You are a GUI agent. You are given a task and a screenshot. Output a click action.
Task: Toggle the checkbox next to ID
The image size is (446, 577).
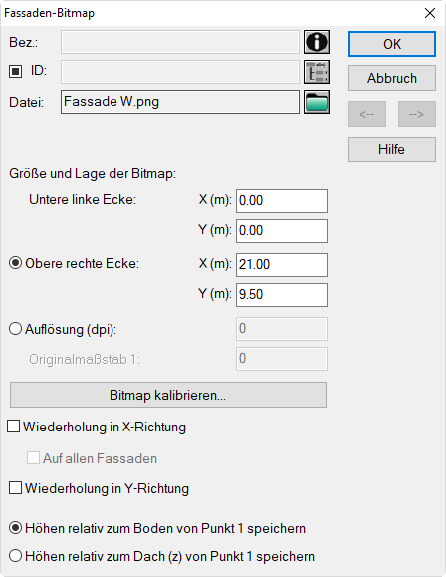pyautogui.click(x=15, y=71)
